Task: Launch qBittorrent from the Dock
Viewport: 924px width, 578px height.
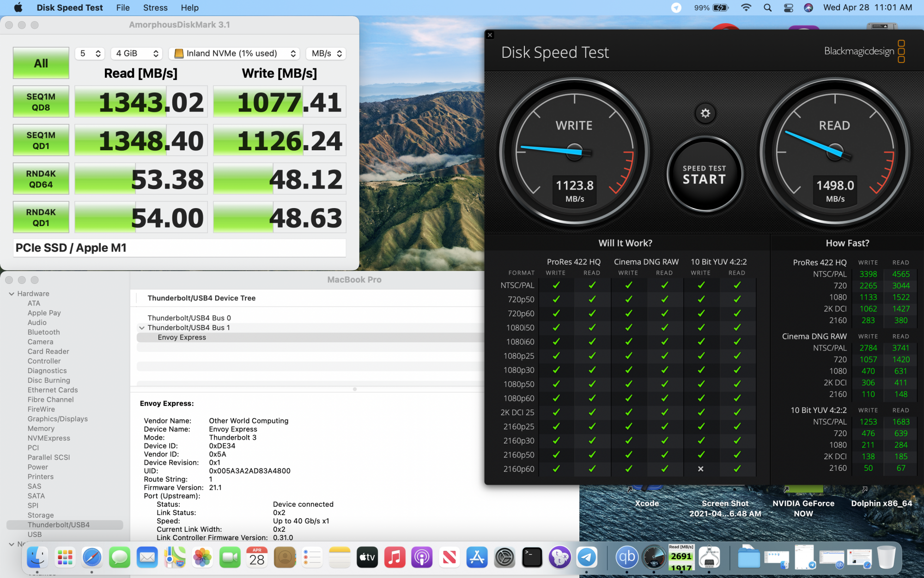Action: [x=626, y=557]
